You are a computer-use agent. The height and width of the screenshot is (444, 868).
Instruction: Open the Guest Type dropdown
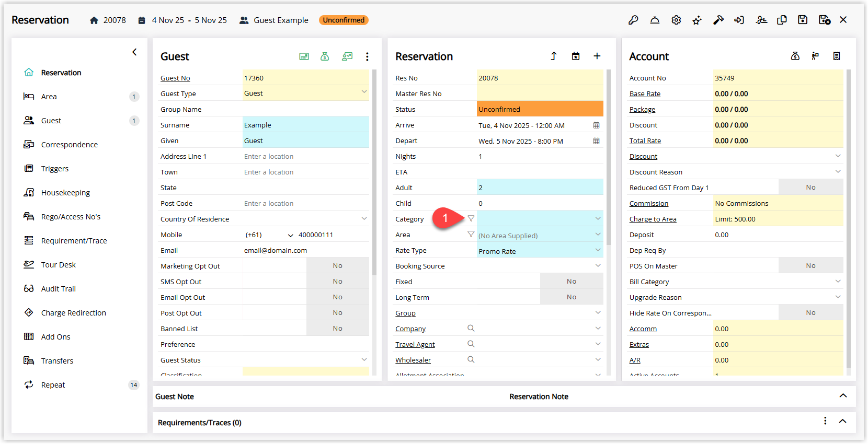point(364,92)
